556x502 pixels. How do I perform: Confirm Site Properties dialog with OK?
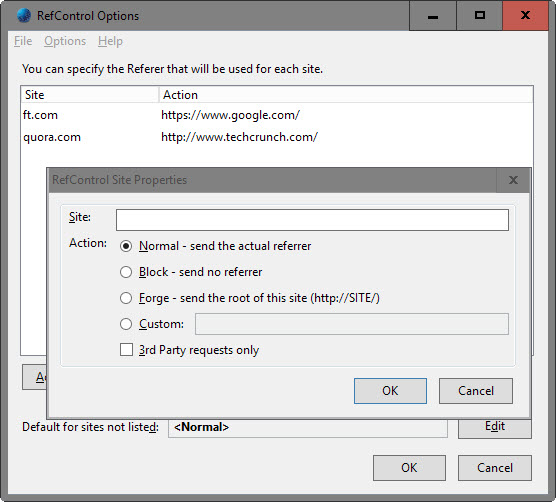390,391
